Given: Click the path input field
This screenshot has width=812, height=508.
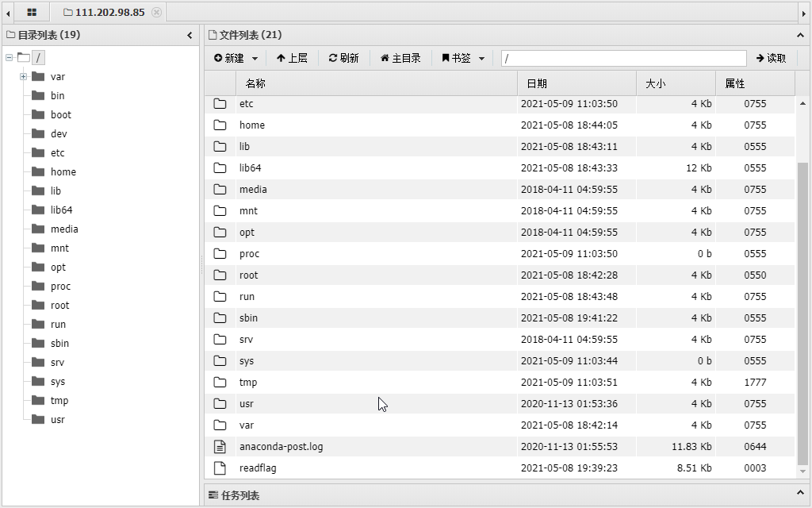Looking at the screenshot, I should [x=623, y=58].
